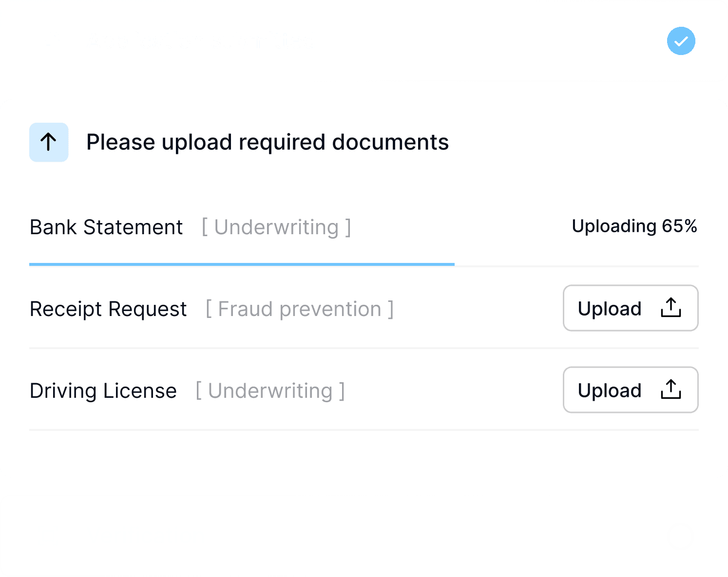Select the empty status circle on bottom card

pos(680,537)
